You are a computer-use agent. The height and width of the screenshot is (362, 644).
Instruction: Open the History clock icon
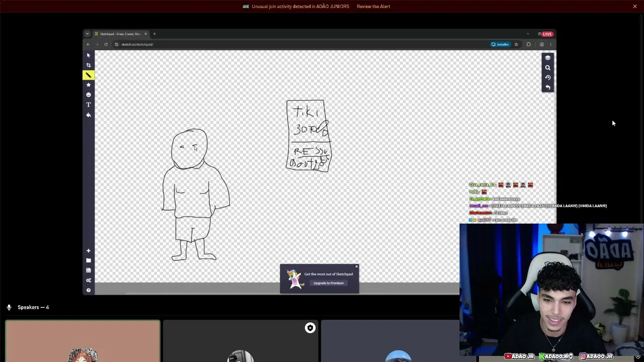click(548, 77)
